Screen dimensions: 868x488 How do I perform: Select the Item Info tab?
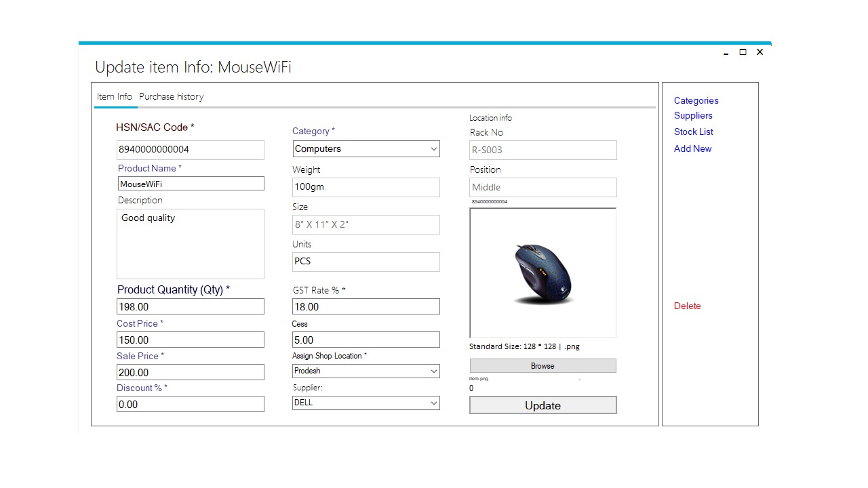click(115, 97)
